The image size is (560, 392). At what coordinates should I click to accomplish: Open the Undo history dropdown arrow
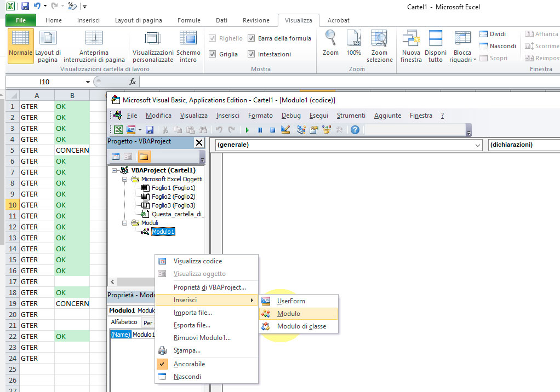(x=45, y=6)
